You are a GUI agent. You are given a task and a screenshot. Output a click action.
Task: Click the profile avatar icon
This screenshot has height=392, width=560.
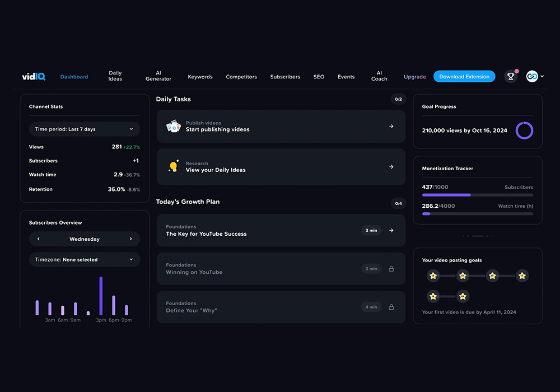click(x=531, y=77)
